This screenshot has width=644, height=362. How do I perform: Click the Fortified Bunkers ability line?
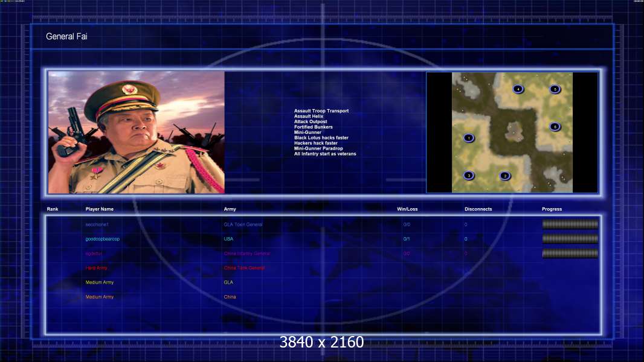click(x=314, y=127)
